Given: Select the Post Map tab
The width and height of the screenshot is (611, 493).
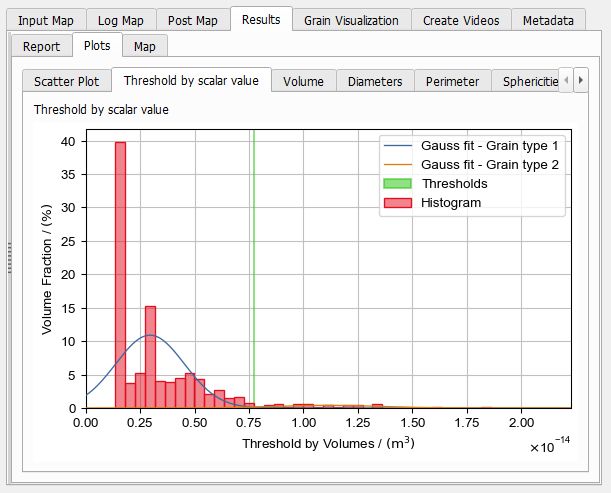Looking at the screenshot, I should (x=192, y=20).
